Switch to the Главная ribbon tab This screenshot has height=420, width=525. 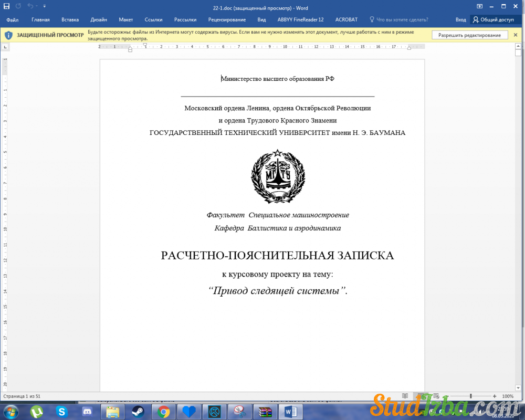[x=40, y=20]
